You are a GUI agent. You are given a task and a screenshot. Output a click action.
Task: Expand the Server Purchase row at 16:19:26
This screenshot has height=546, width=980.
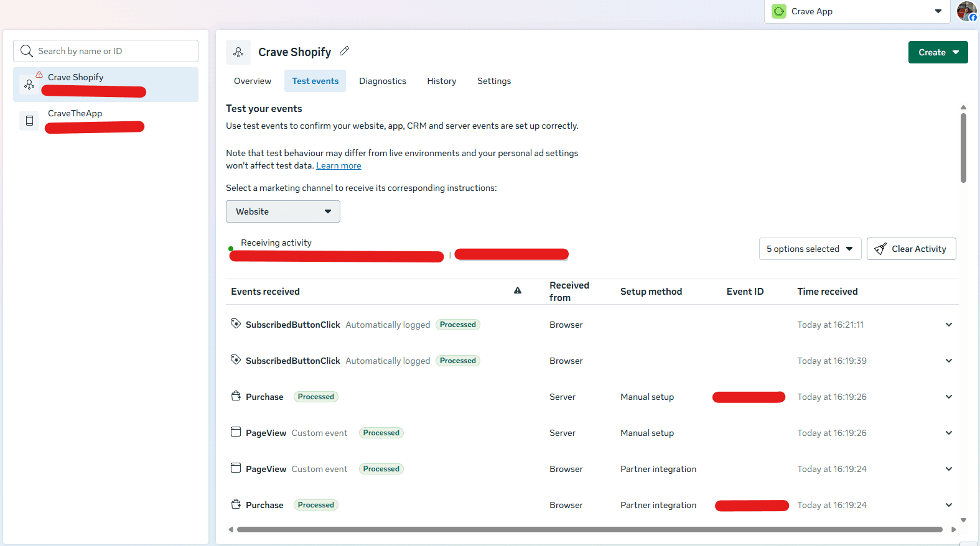(x=949, y=397)
